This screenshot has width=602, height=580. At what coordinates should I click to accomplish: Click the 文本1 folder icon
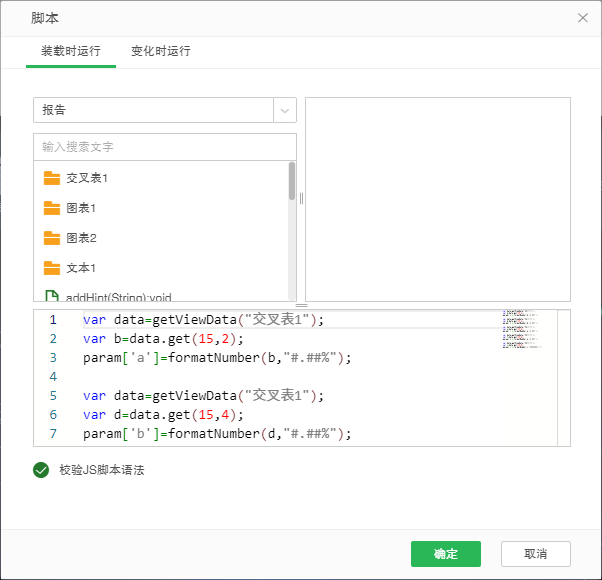point(52,268)
